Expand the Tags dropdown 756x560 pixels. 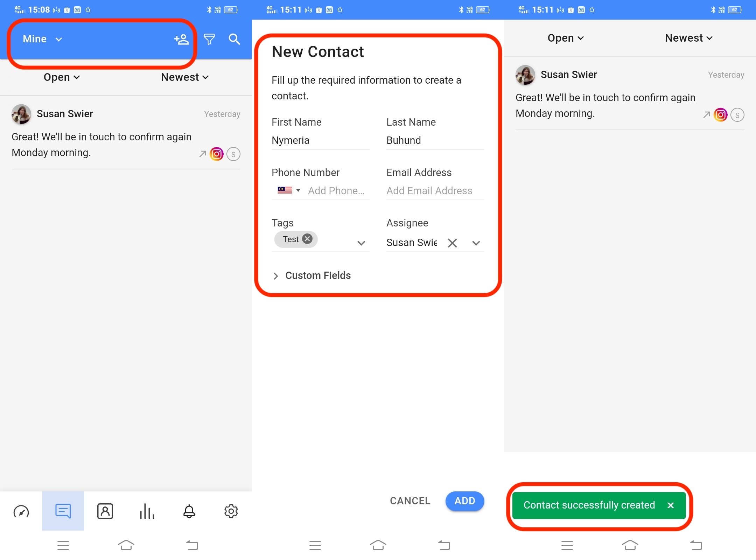click(361, 242)
